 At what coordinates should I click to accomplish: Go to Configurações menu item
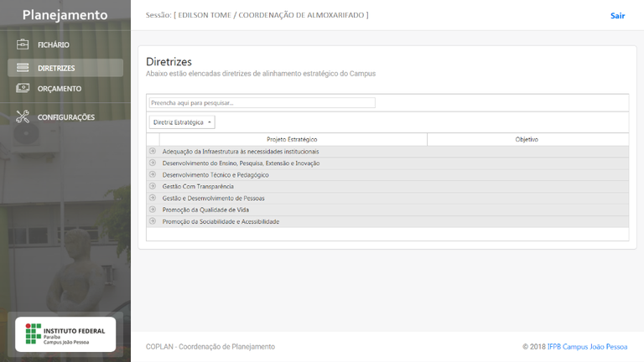(66, 117)
